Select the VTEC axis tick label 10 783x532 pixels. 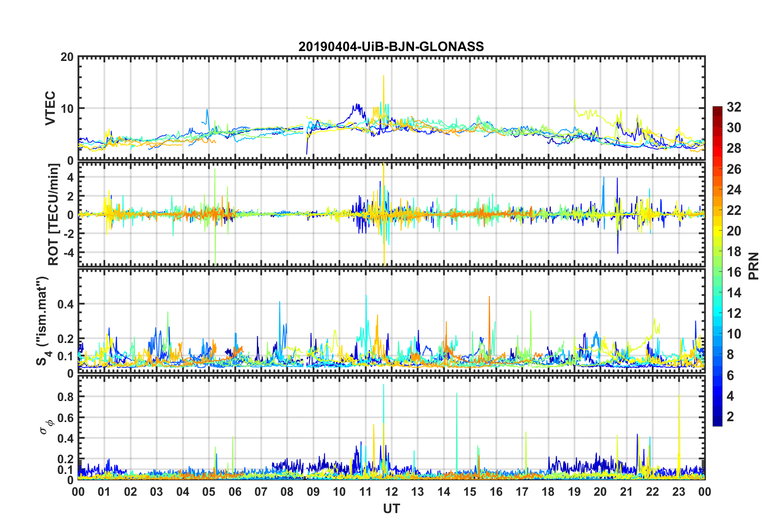tap(67, 109)
